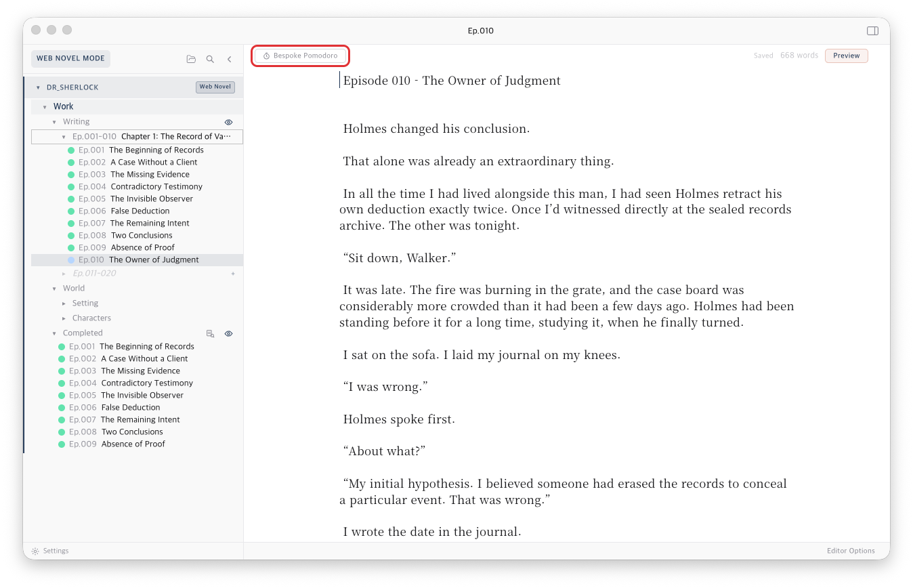Collapse the Completed section triangle
The height and width of the screenshot is (588, 913).
coord(54,333)
